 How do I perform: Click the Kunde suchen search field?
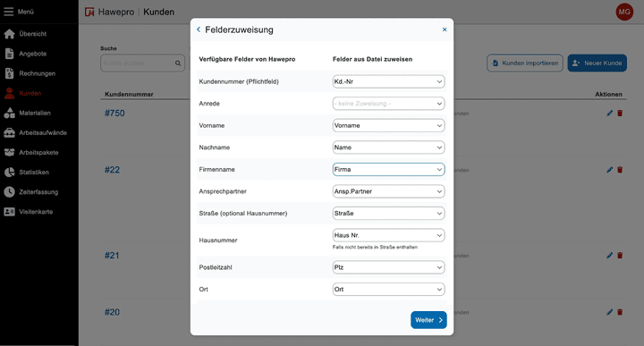[142, 63]
